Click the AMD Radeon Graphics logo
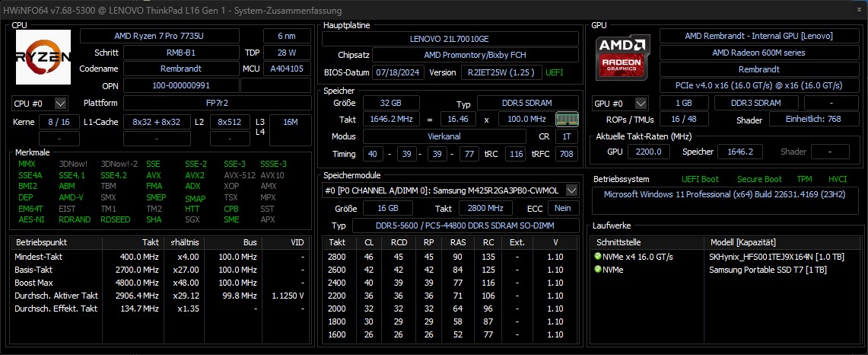 pos(623,58)
